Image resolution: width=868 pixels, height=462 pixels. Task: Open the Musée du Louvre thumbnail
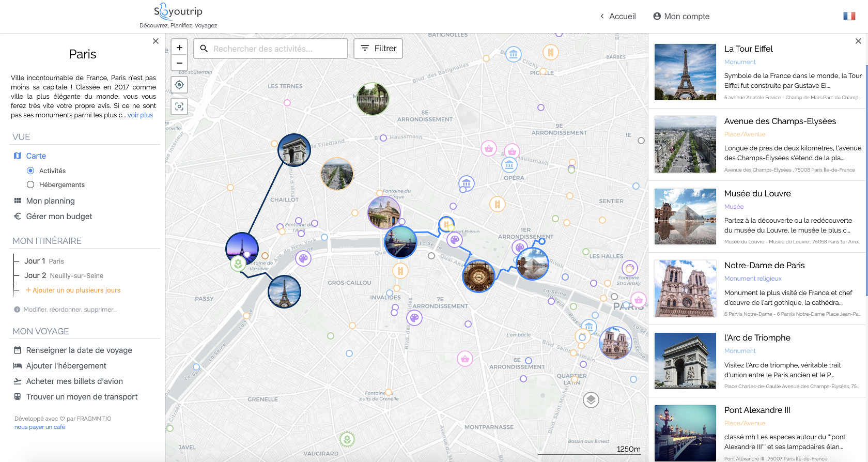[x=685, y=217]
